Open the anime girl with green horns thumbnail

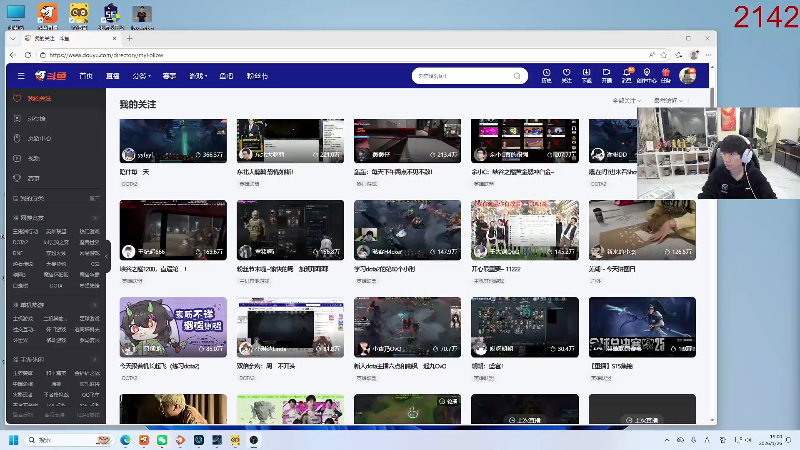(173, 327)
